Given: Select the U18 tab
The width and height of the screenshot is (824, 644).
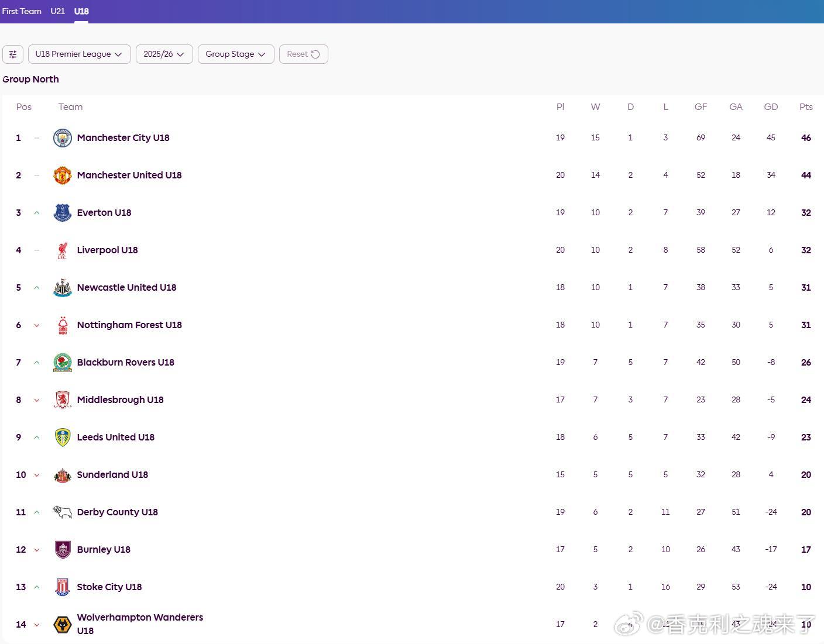Looking at the screenshot, I should click(x=81, y=11).
